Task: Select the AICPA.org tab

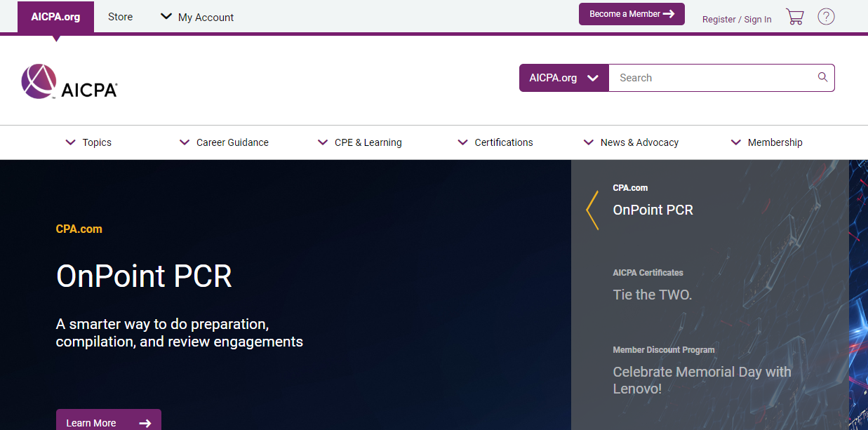Action: pyautogui.click(x=55, y=17)
